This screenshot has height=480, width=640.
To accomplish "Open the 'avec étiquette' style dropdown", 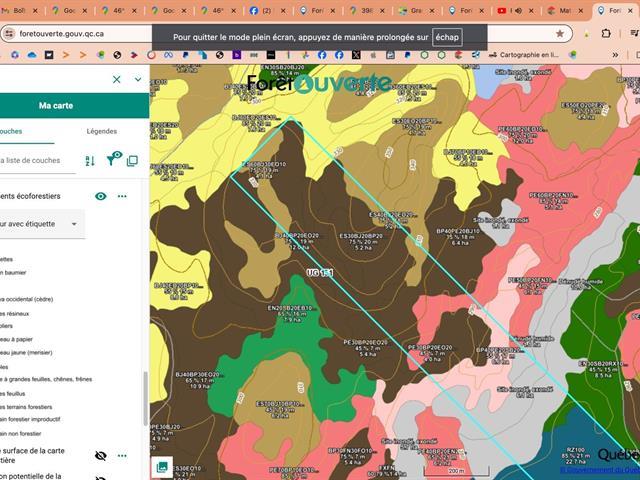I will [41, 224].
